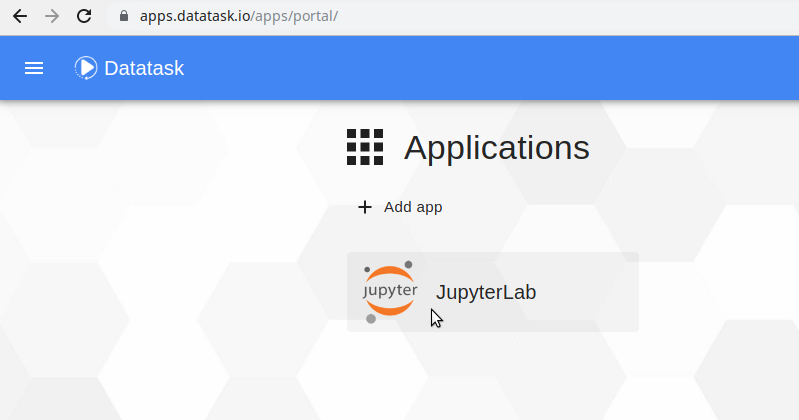Focus the browser address bar URL

(x=238, y=16)
